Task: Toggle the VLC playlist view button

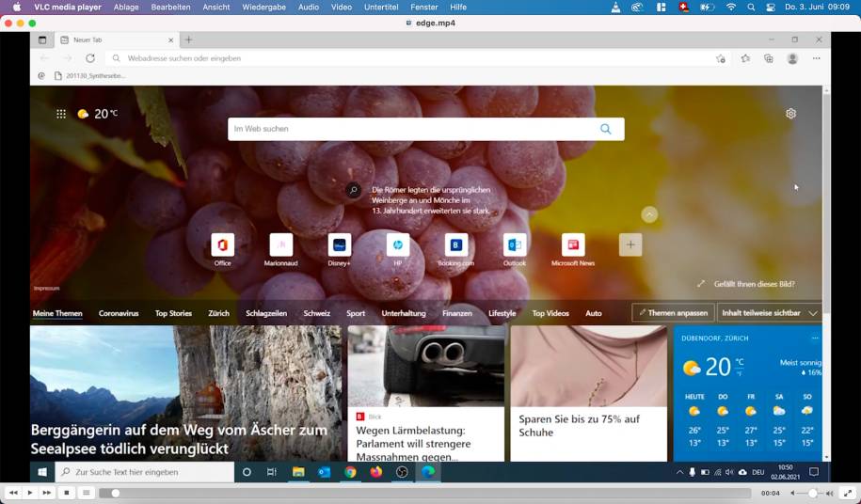Action: tap(87, 493)
